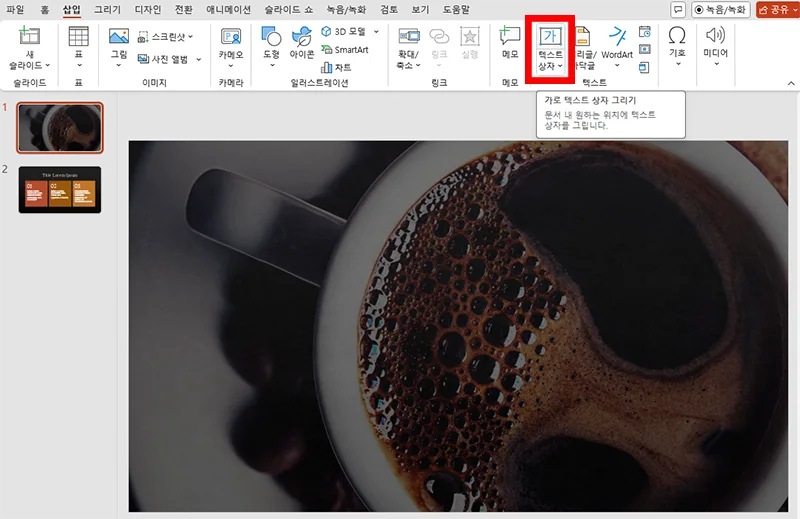The height and width of the screenshot is (519, 800).
Task: Click the header and footer page icon
Action: pyautogui.click(x=583, y=36)
